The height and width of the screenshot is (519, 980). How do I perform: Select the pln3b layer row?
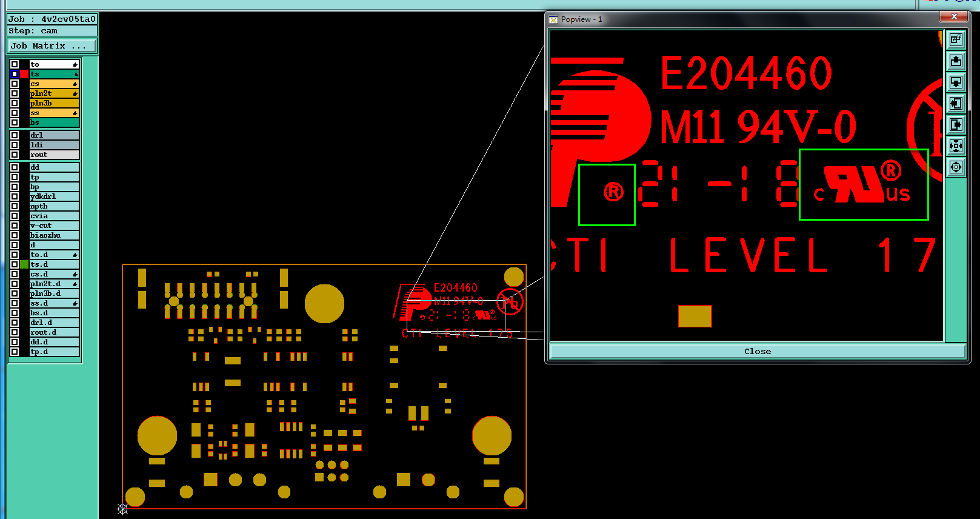click(55, 103)
